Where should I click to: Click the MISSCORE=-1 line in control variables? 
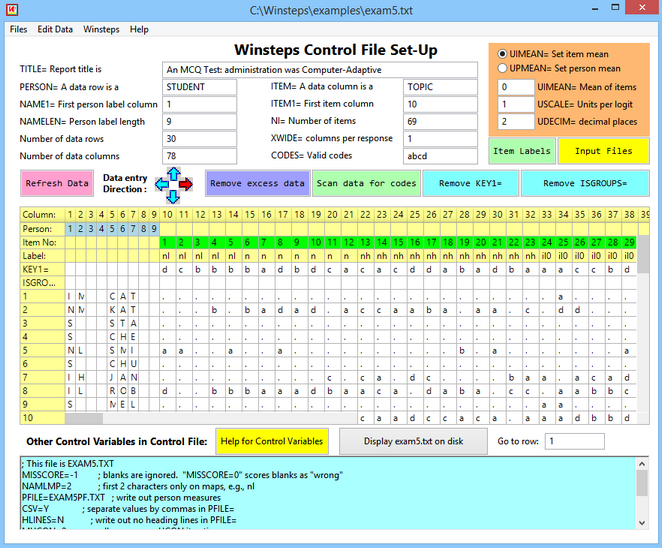click(x=182, y=475)
